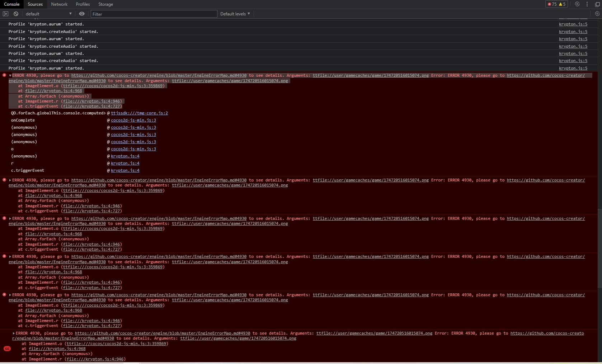Image resolution: width=602 pixels, height=364 pixels.
Task: Open cocos2d-js-min.js:3 link beside frame 'o'
Action: click(x=133, y=149)
